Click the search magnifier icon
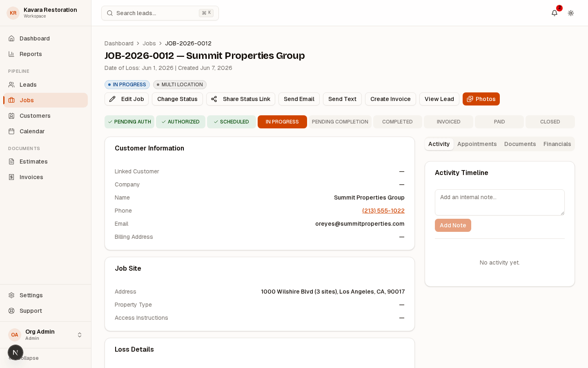 (110, 13)
